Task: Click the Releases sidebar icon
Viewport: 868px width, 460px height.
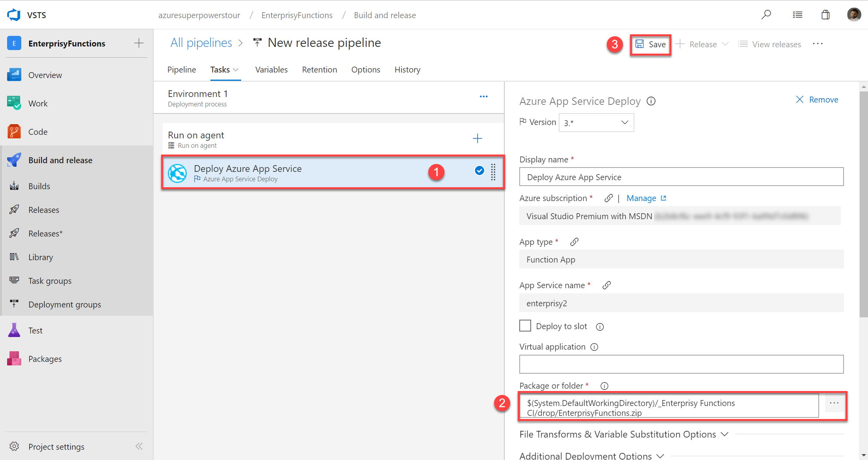Action: (15, 210)
